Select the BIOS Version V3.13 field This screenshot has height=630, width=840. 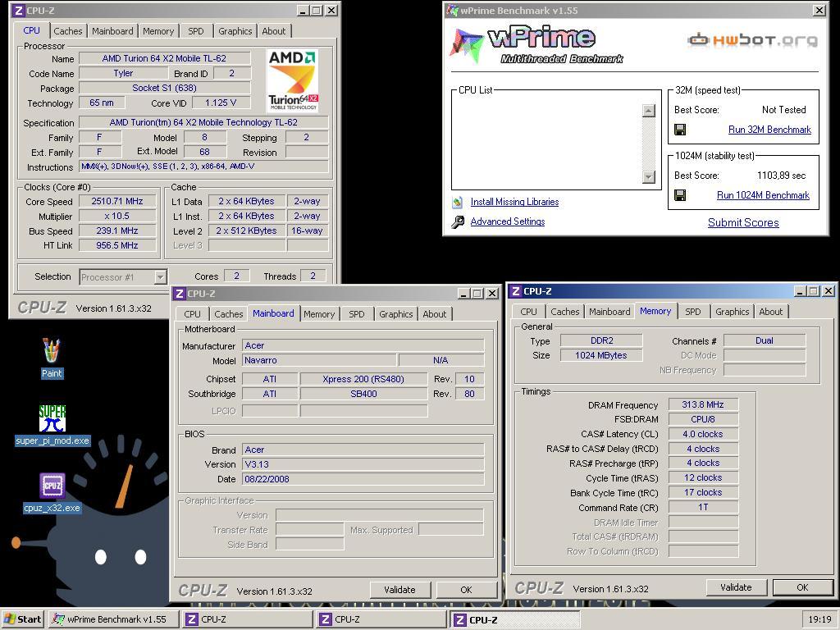pyautogui.click(x=363, y=464)
